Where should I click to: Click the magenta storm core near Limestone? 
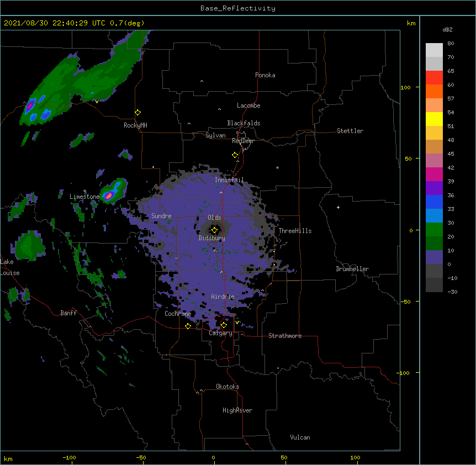(109, 195)
